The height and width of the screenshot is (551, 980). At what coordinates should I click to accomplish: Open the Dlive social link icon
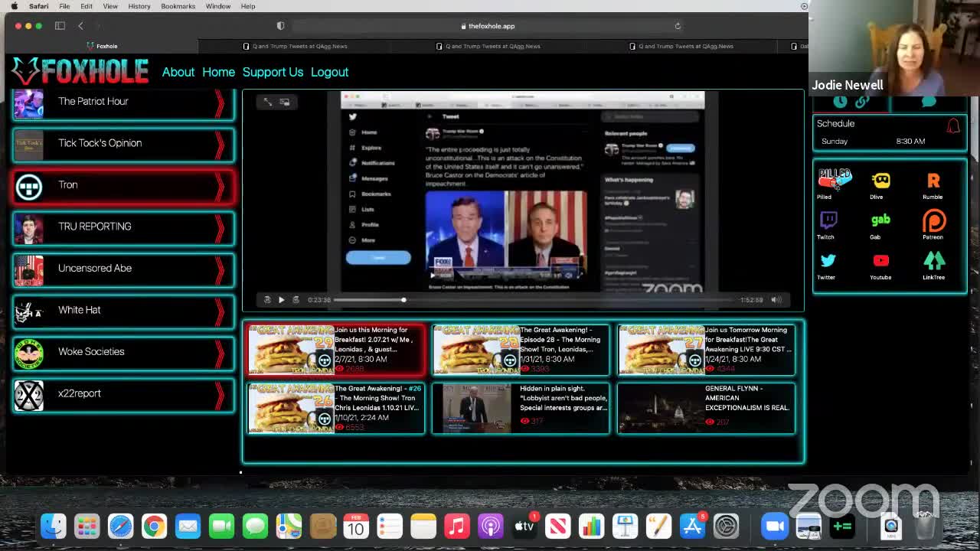[880, 181]
